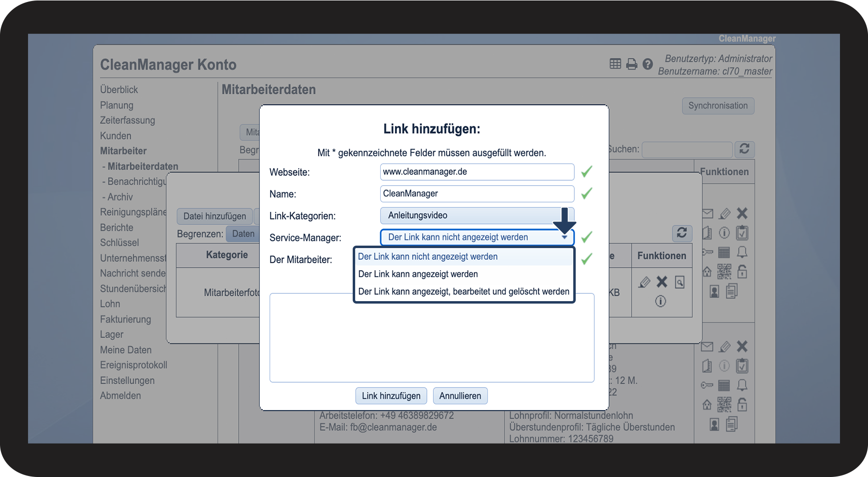Click refresh icon above file Funktionen column
The height and width of the screenshot is (477, 868).
coord(682,233)
